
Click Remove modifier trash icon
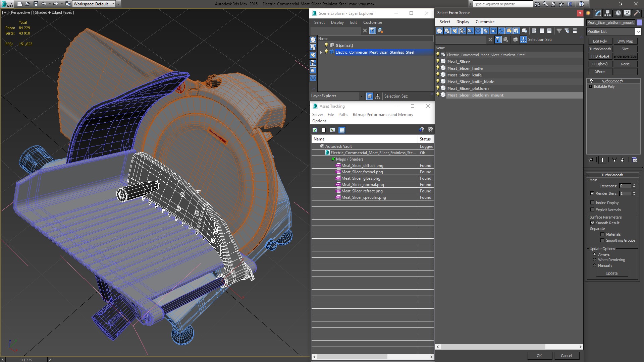coord(623,160)
